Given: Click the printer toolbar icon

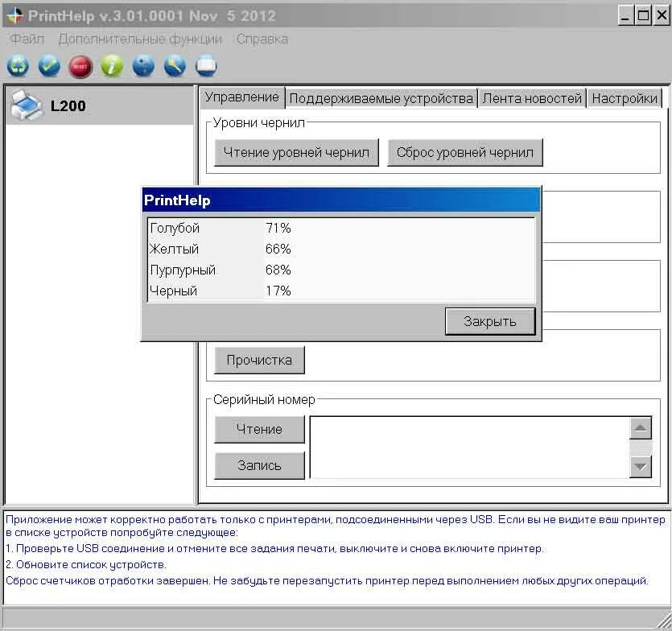Looking at the screenshot, I should [206, 67].
